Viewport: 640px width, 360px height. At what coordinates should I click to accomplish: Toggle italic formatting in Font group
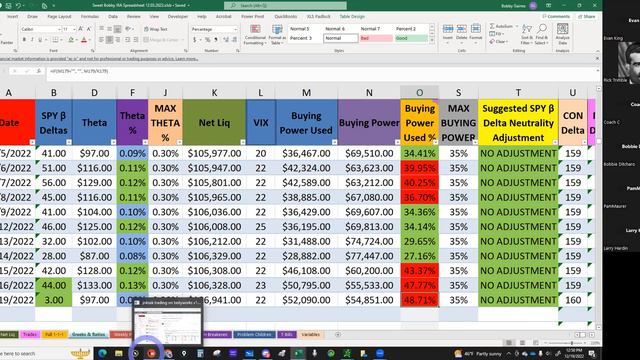[32, 40]
